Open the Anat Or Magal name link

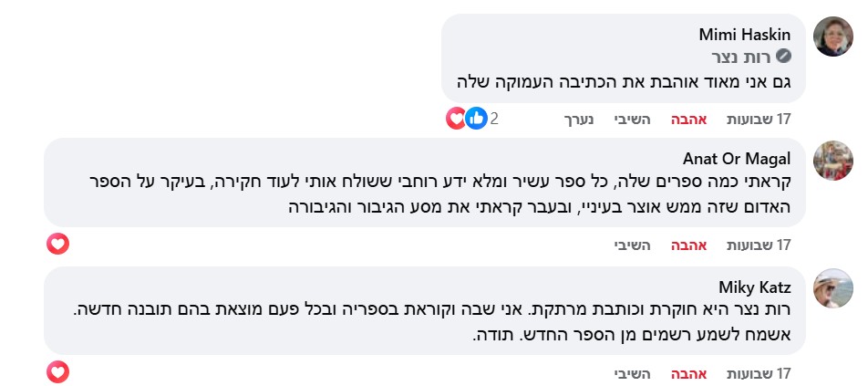coord(737,159)
